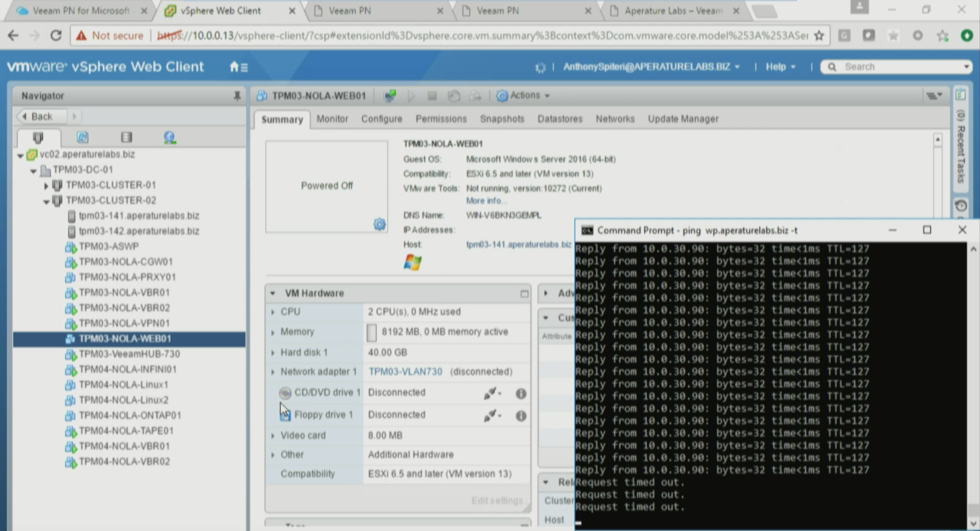
Task: Switch to the Monitor tab
Action: 332,119
